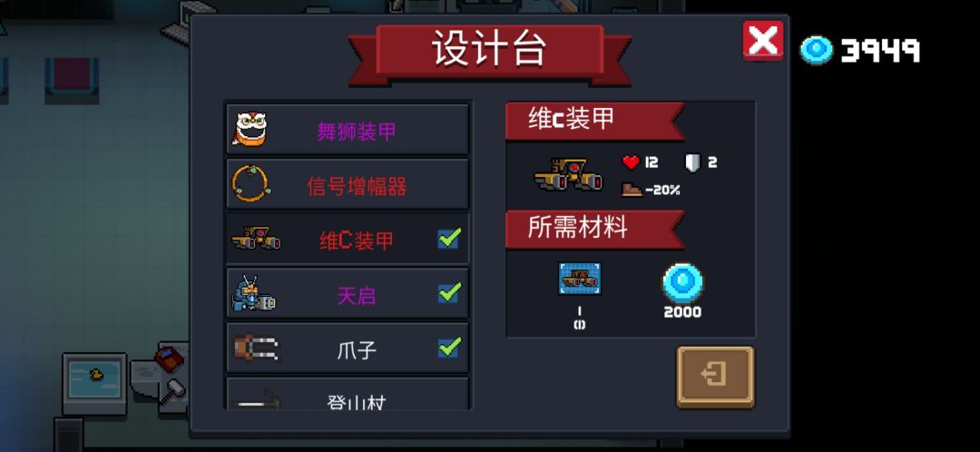Click the blueprint material icon

click(x=579, y=279)
